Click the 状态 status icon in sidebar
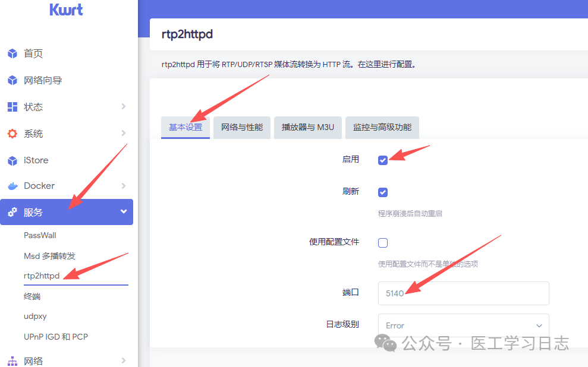 [13, 106]
